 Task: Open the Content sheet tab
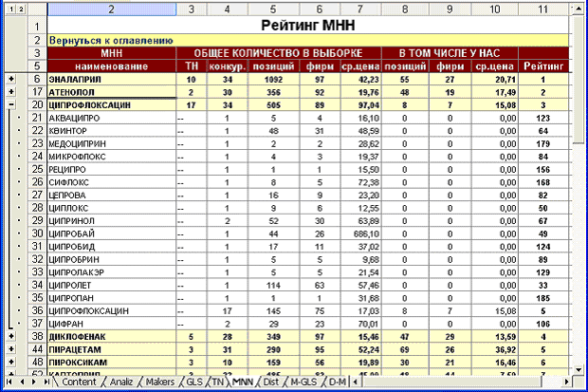click(x=79, y=382)
